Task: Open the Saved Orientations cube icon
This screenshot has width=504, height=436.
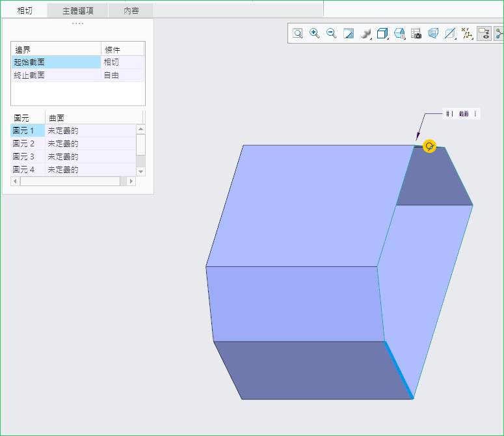Action: pos(382,33)
